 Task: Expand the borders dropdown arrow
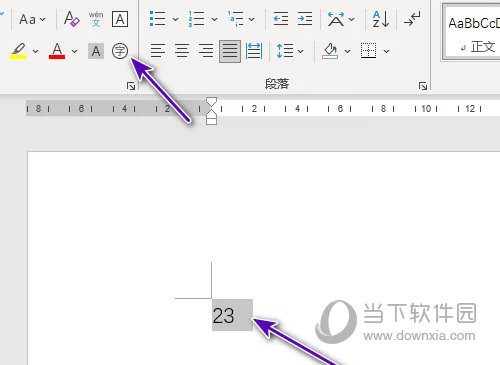[x=386, y=51]
